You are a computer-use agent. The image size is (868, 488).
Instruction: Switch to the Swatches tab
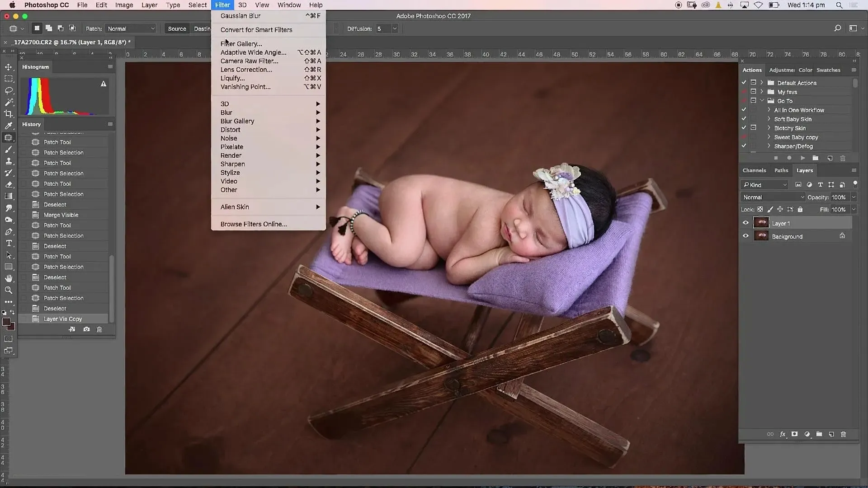[x=828, y=70]
